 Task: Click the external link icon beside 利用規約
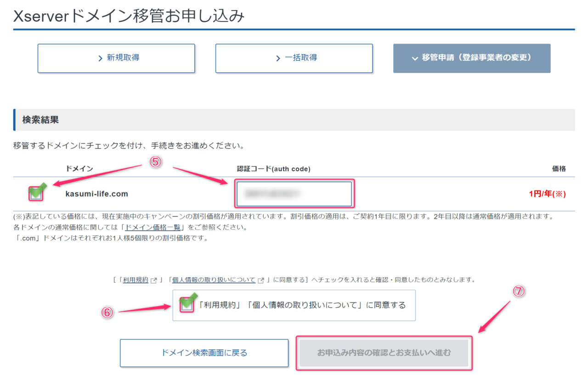(154, 280)
